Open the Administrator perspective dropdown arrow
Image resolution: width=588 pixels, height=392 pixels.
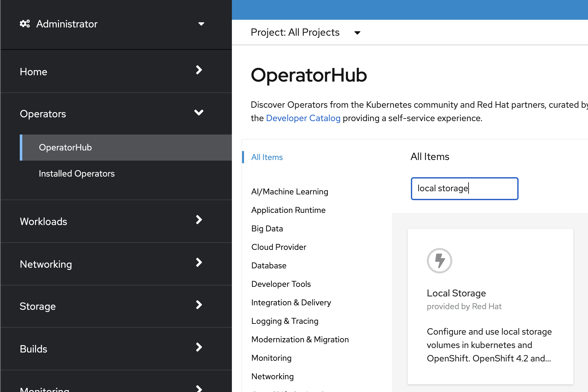tap(201, 24)
